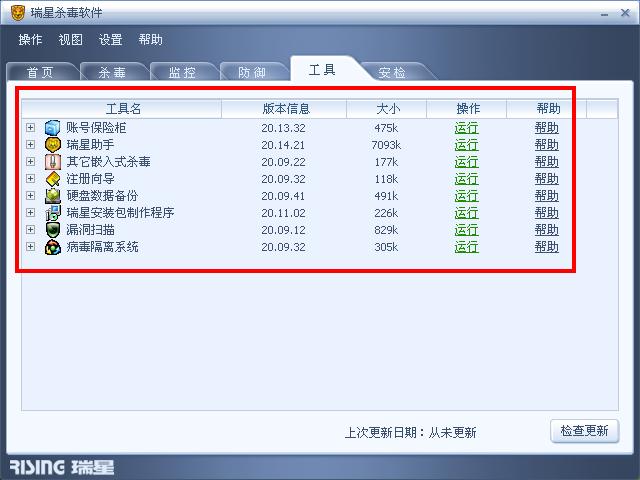
Task: Click version 20.14.21 cell
Action: tap(283, 145)
